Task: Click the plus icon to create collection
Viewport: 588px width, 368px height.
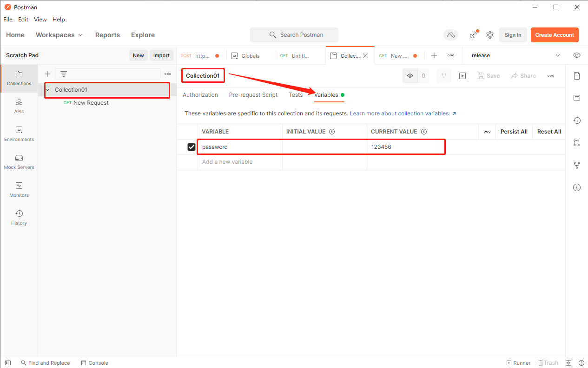Action: [x=47, y=74]
